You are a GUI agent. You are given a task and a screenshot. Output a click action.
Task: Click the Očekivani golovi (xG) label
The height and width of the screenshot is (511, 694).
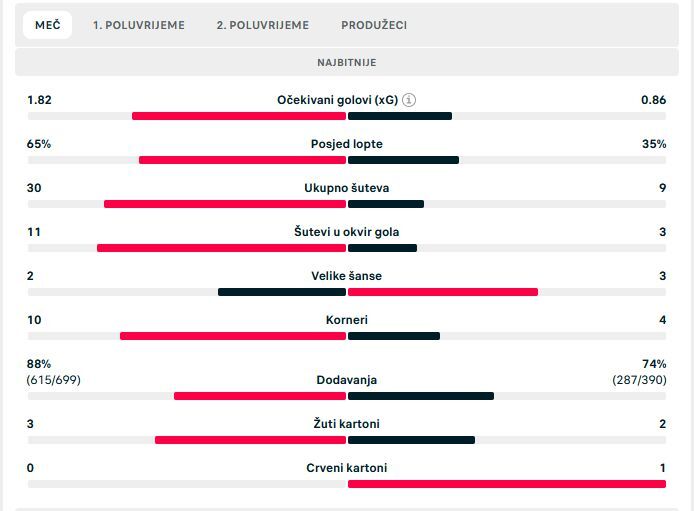pos(337,100)
